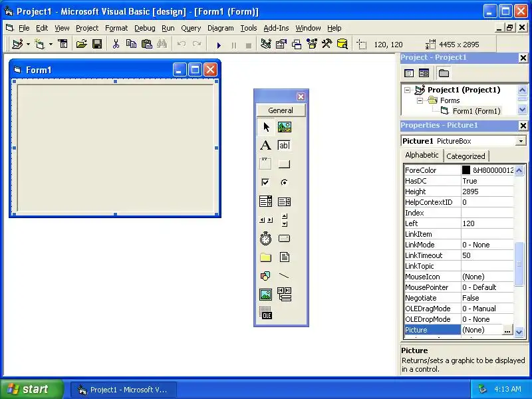The height and width of the screenshot is (399, 532).
Task: Select the TextBox tool in toolbox
Action: (x=285, y=146)
